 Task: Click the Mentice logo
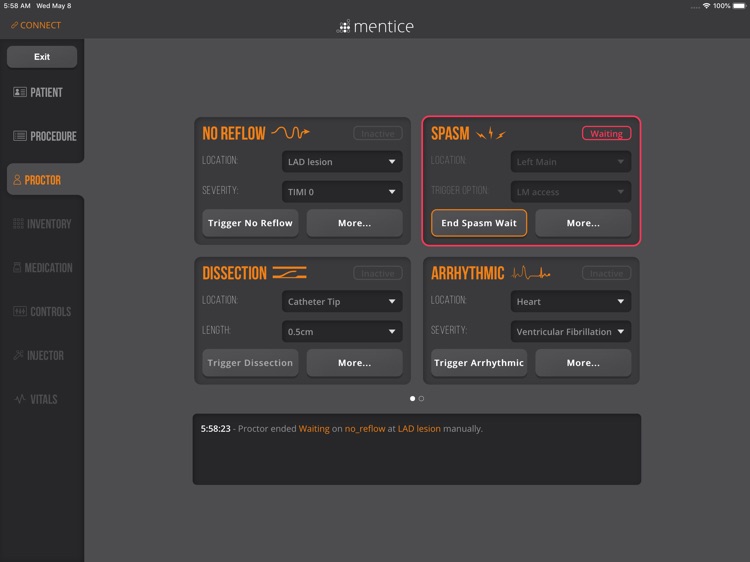tap(375, 26)
